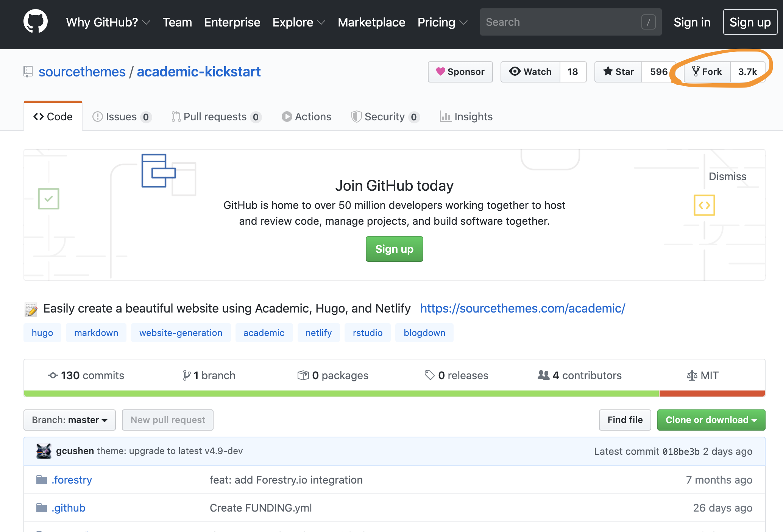783x532 pixels.
Task: Open the .github folder
Action: tap(69, 508)
